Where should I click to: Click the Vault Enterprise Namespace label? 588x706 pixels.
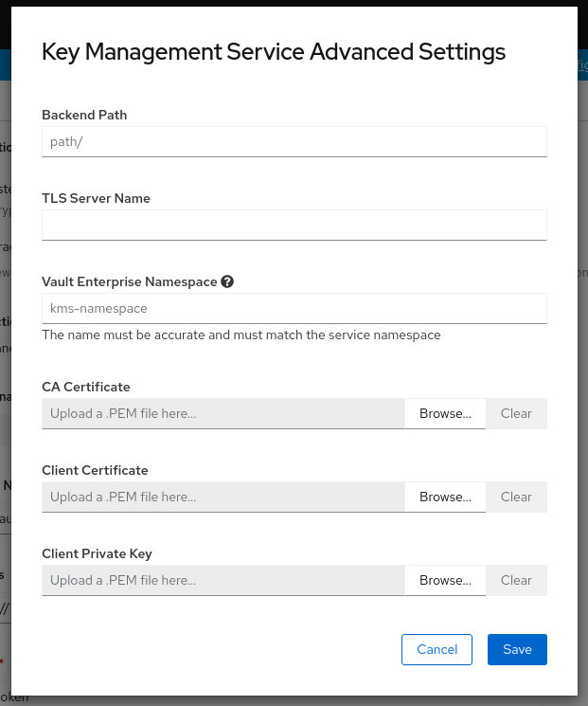click(129, 281)
